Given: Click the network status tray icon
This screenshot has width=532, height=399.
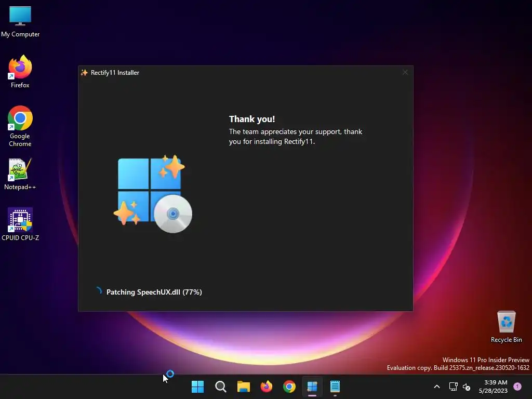Looking at the screenshot, I should coord(453,387).
